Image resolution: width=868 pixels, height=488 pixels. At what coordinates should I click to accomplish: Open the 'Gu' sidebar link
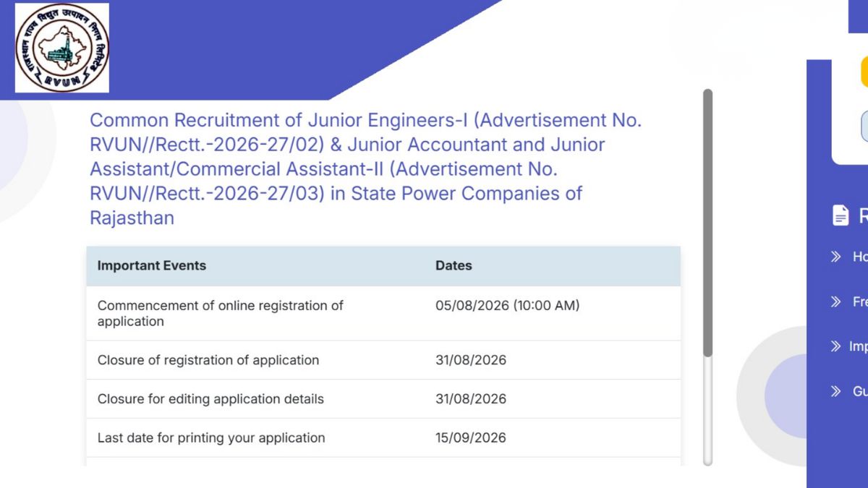click(x=860, y=391)
